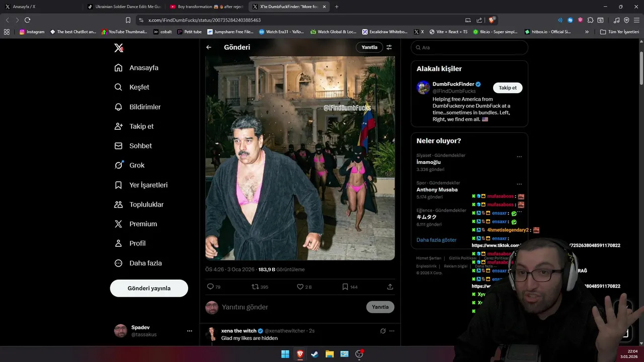644x362 pixels.
Task: Open Anthony Musaba trending topic
Action: tap(437, 190)
